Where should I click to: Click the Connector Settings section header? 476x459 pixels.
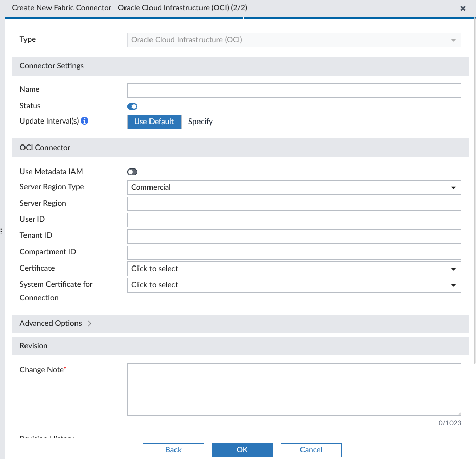point(51,66)
